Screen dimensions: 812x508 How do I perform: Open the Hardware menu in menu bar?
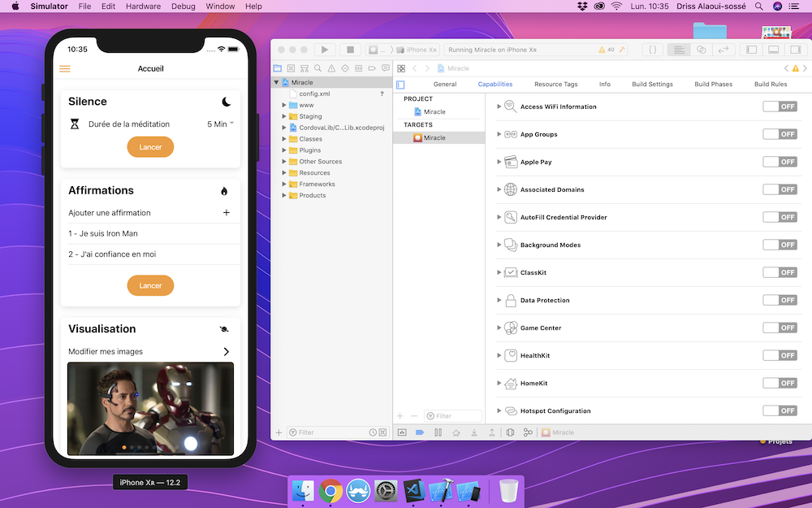[x=143, y=7]
